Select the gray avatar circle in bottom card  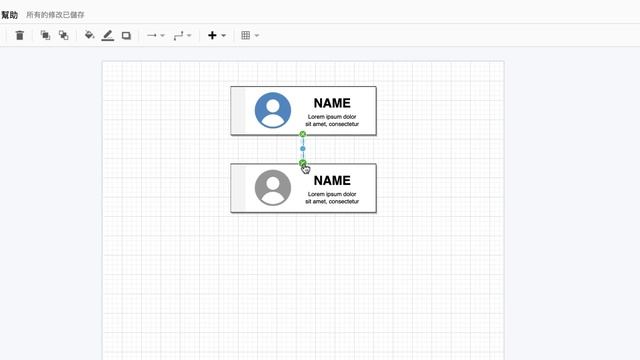coord(273,188)
